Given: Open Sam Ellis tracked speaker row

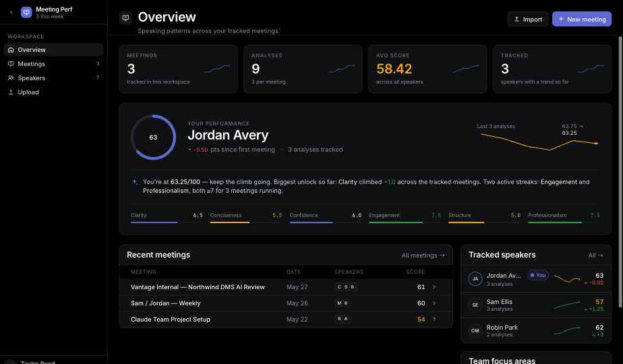Looking at the screenshot, I should pos(536,305).
